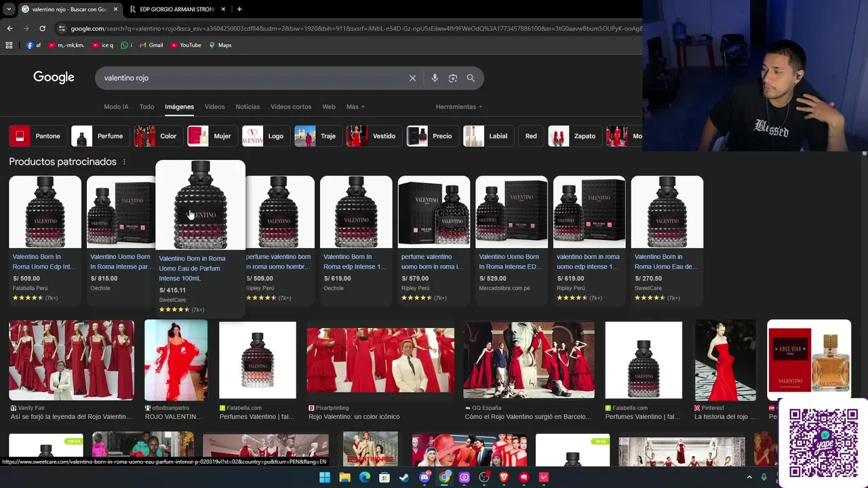Screen dimensions: 868x488
Task: Switch to Noticias results tab
Action: click(248, 106)
